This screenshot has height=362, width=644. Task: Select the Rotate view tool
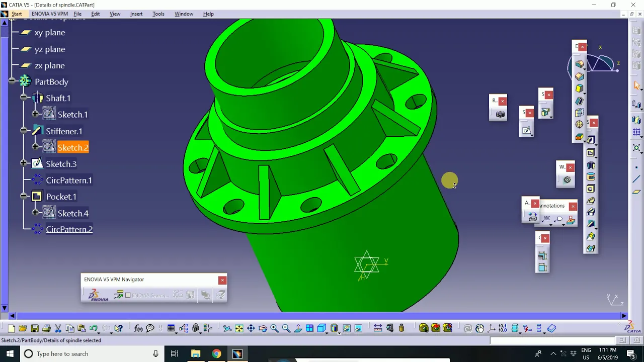click(x=263, y=328)
